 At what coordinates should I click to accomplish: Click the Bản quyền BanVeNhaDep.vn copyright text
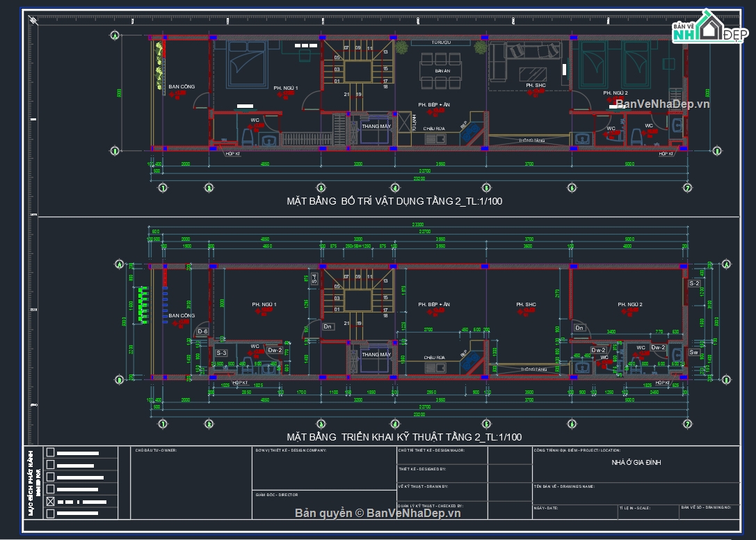(378, 513)
